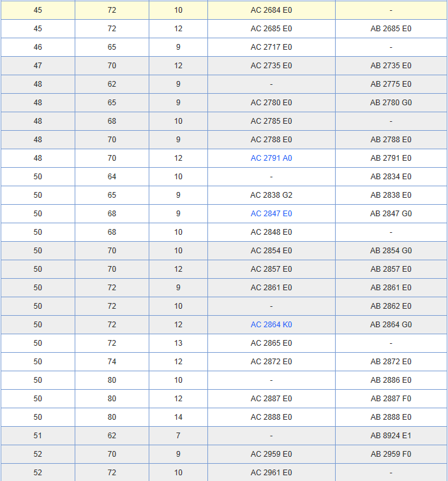Click part number AC 2848 E0
The image size is (448, 481).
pyautogui.click(x=271, y=232)
